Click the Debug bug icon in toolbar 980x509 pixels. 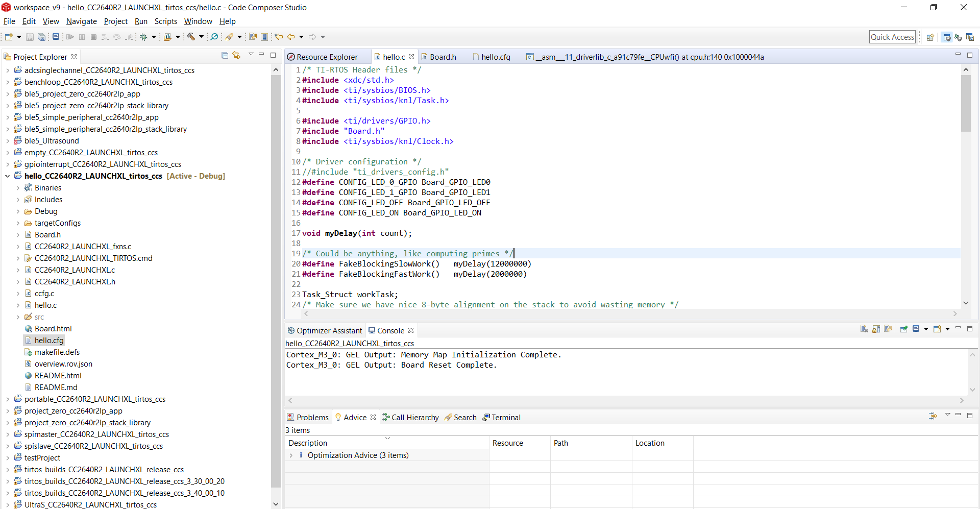click(144, 37)
